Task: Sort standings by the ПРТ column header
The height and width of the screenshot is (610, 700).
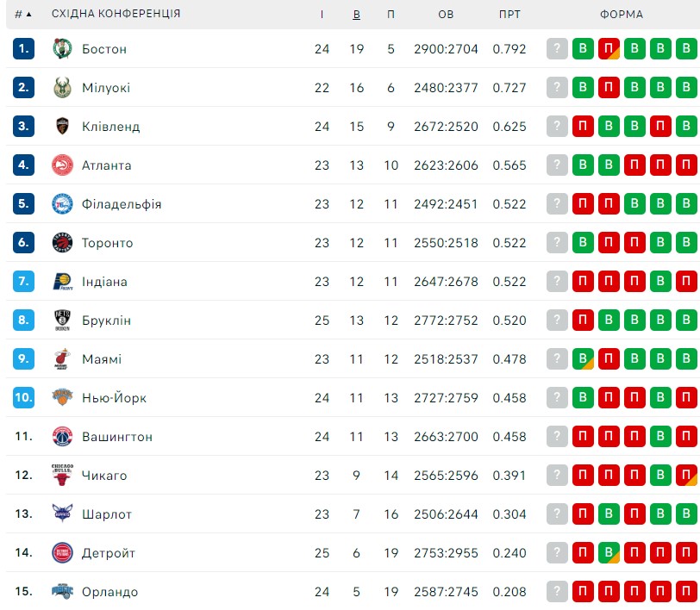Action: (509, 15)
